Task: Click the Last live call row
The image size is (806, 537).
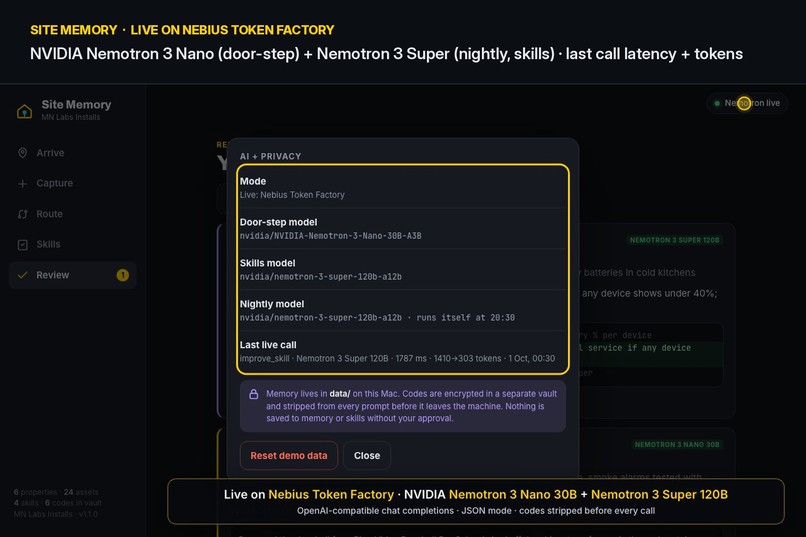Action: tap(403, 351)
